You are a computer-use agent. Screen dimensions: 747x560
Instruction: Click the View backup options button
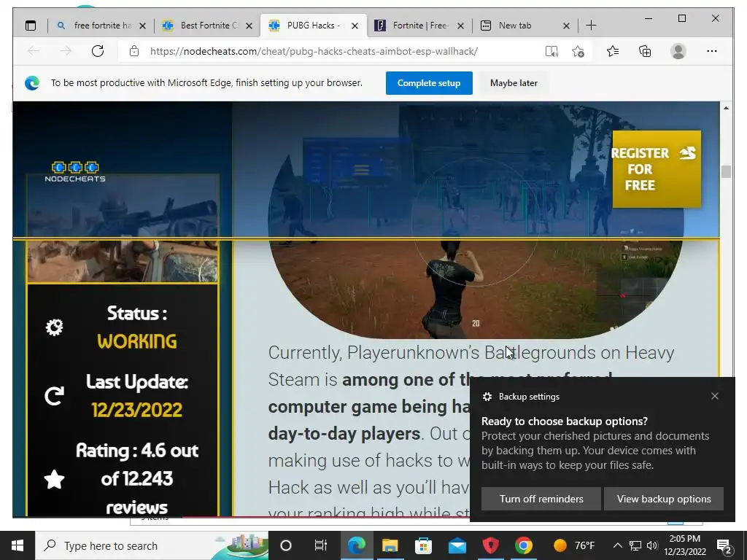click(x=664, y=499)
